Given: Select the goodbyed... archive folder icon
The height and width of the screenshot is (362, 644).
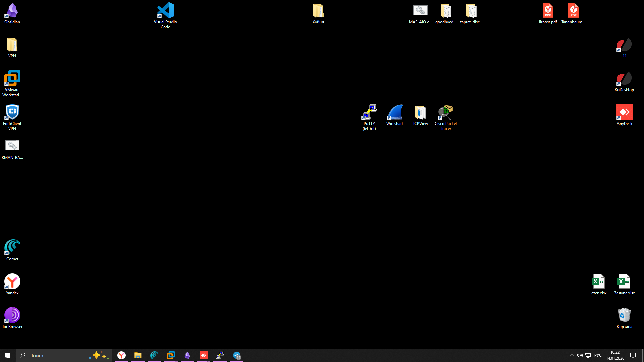Looking at the screenshot, I should 446,14.
